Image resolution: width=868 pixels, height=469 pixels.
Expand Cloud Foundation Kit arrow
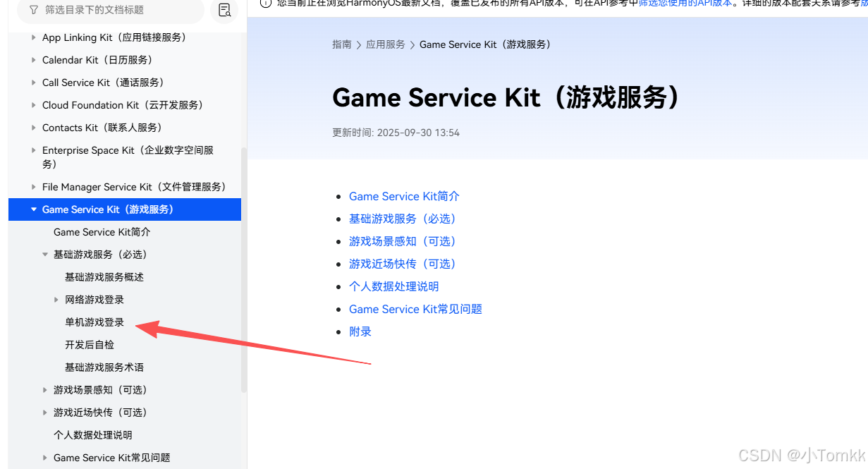[34, 105]
